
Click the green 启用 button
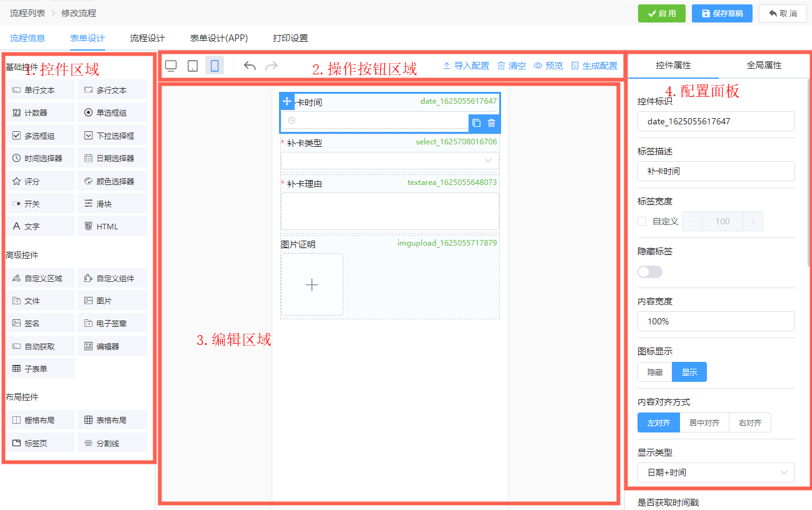662,13
